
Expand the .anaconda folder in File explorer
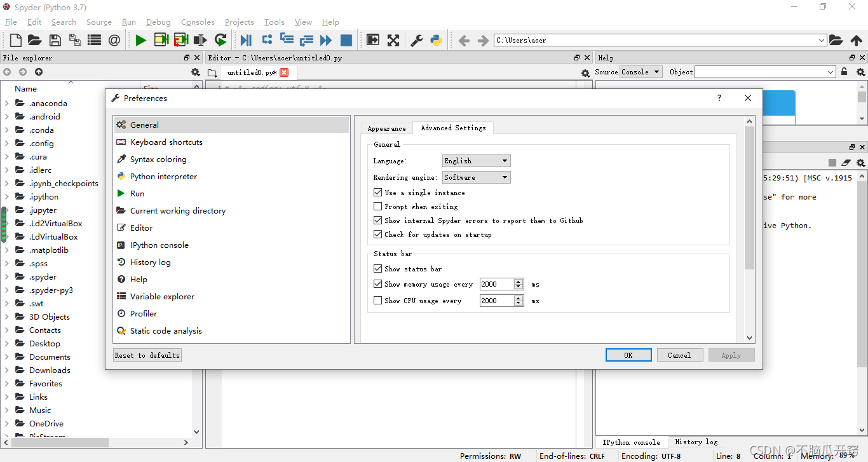7,103
